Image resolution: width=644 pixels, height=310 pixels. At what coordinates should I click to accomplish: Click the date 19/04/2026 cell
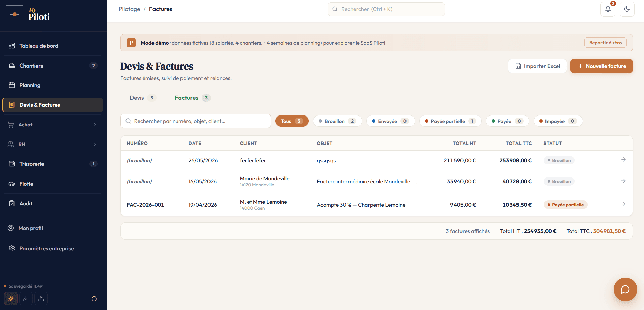click(x=202, y=205)
